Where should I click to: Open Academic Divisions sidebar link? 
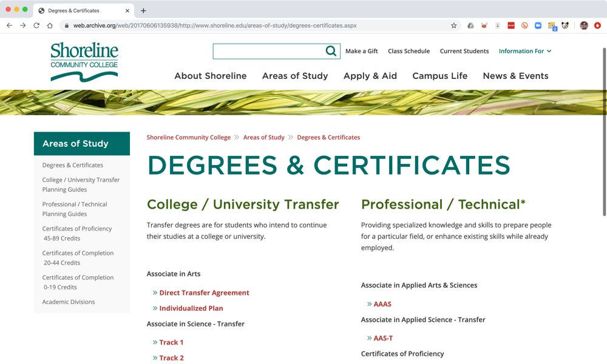tap(69, 302)
